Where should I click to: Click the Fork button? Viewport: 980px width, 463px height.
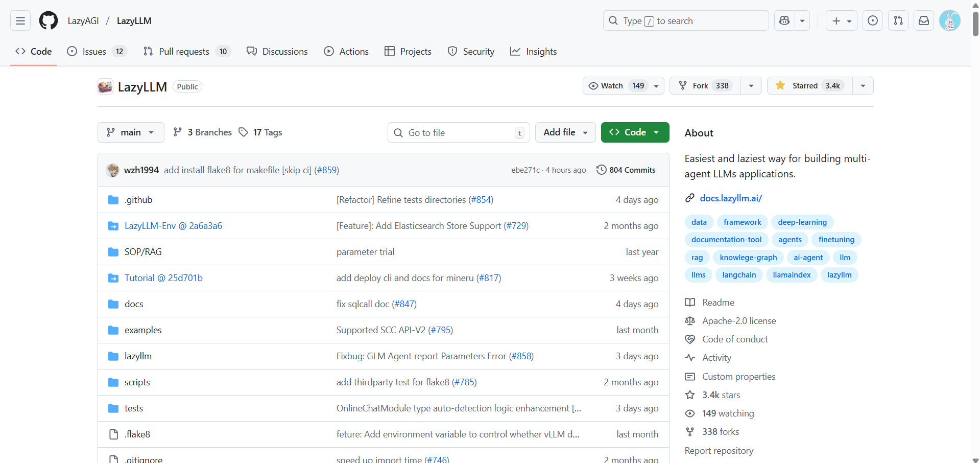click(x=705, y=86)
